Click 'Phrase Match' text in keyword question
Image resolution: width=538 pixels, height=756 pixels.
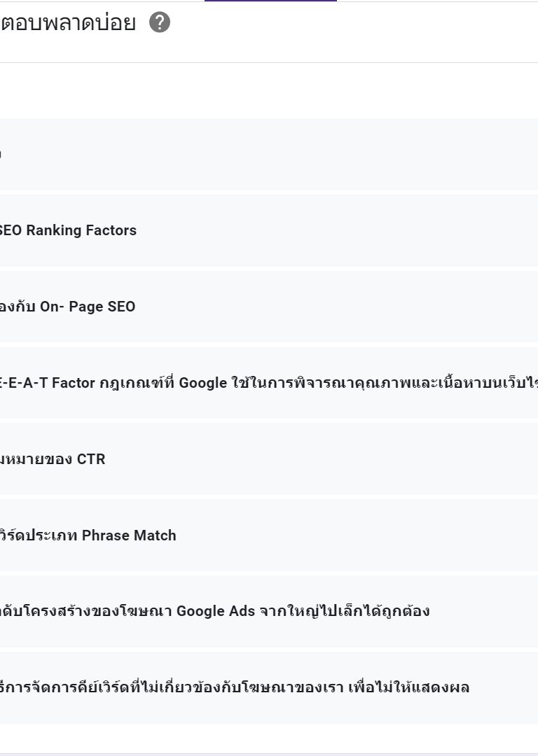(129, 535)
